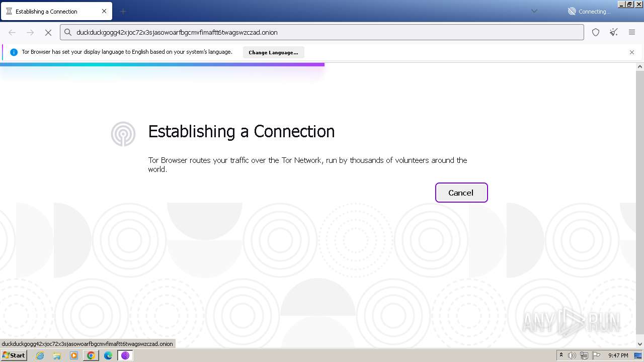Open the hamburger application menu
This screenshot has height=362, width=644.
(632, 32)
